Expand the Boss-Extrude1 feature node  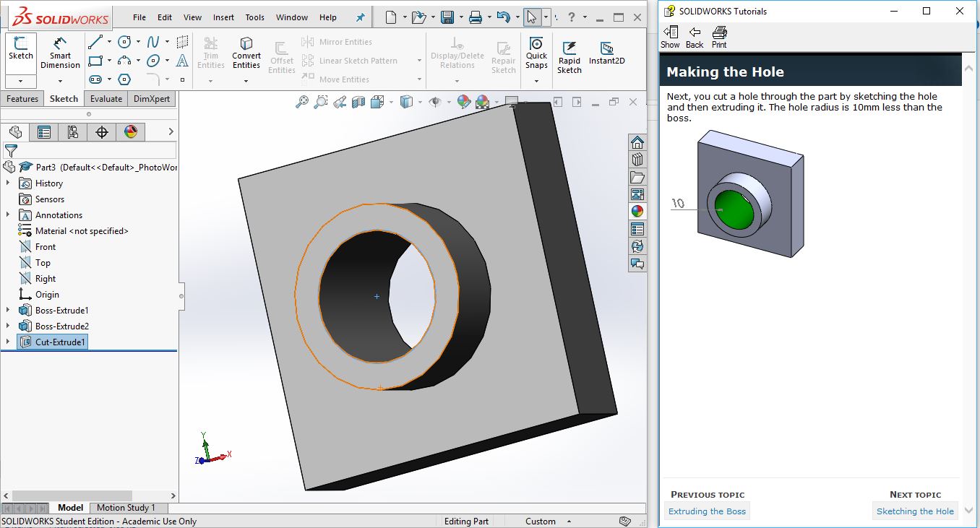pos(8,310)
